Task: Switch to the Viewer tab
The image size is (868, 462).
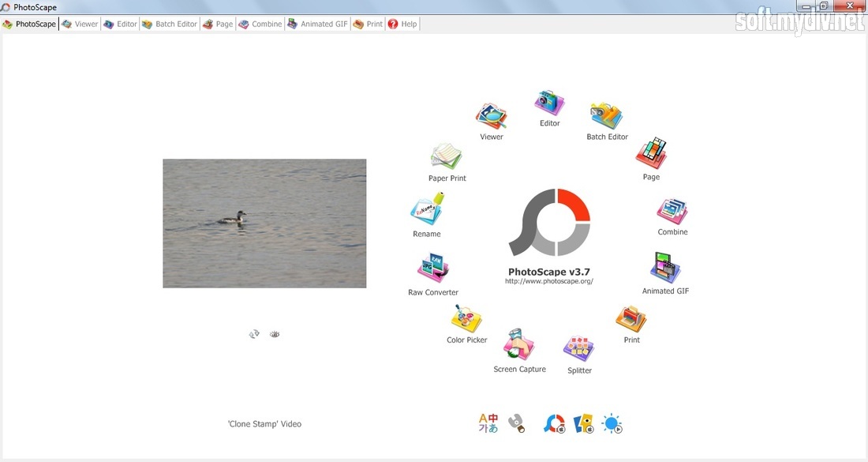Action: (x=80, y=24)
